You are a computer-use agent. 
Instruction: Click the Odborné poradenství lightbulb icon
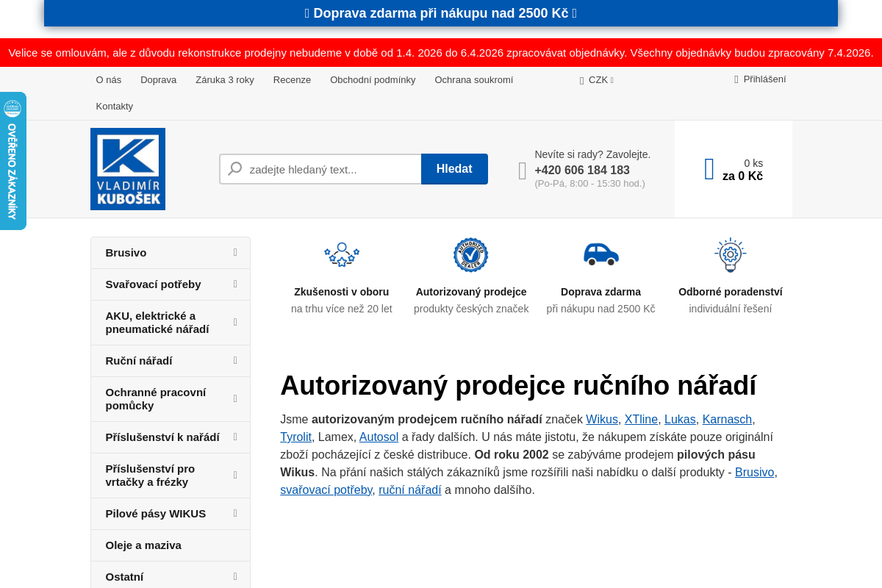730,255
